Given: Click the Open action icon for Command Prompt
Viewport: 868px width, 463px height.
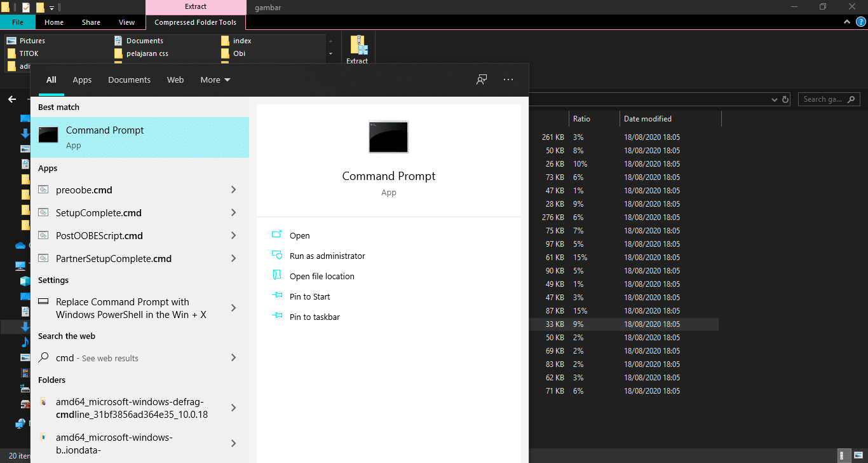Looking at the screenshot, I should tap(277, 235).
